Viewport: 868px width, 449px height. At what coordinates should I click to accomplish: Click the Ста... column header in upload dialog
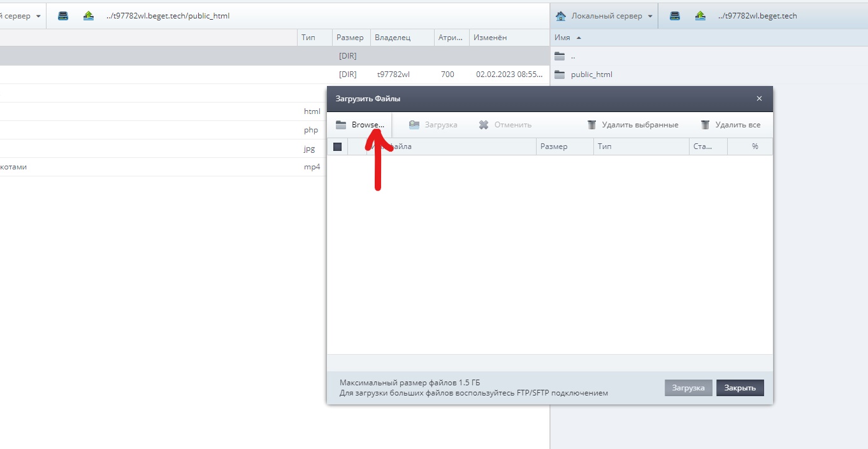click(708, 146)
